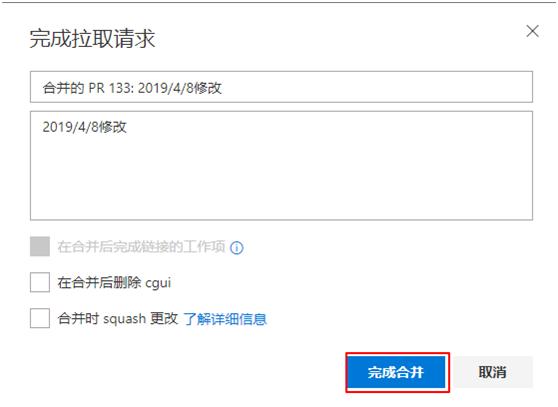Screen dimensions: 558x407
Task: Close the 完成拉取请求 dialog with X
Action: 532,31
